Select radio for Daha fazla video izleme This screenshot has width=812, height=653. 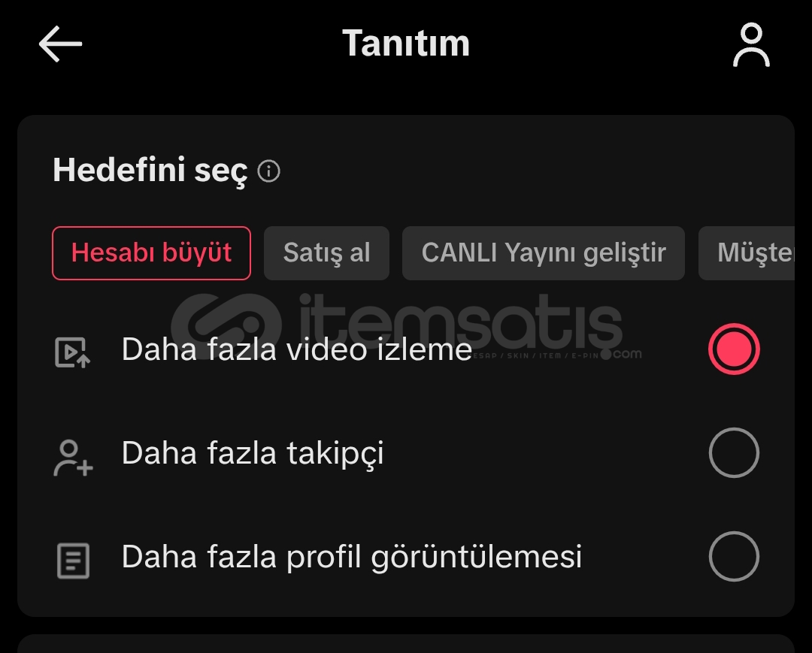[x=734, y=349]
